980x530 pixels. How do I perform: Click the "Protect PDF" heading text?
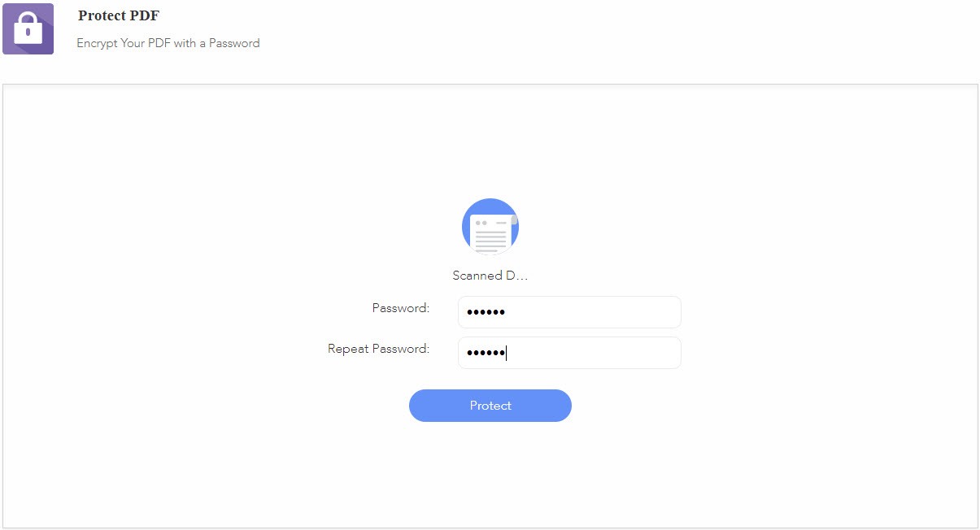pyautogui.click(x=119, y=15)
